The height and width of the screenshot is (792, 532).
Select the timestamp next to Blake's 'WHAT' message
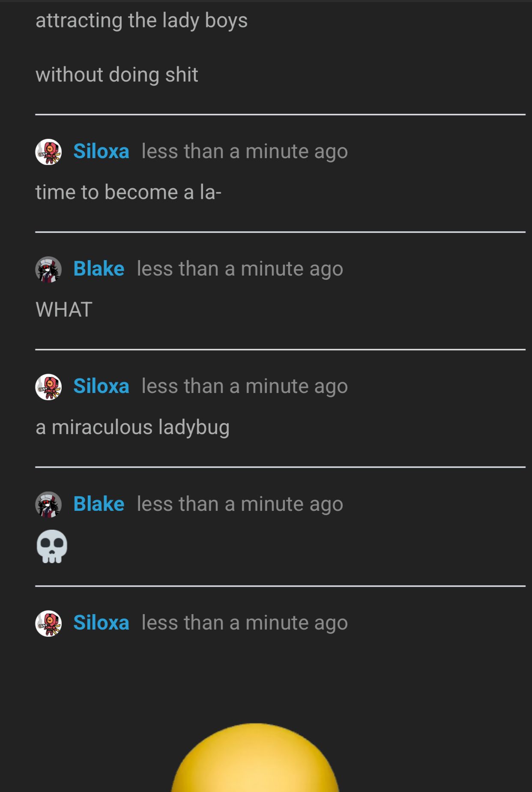[240, 269]
